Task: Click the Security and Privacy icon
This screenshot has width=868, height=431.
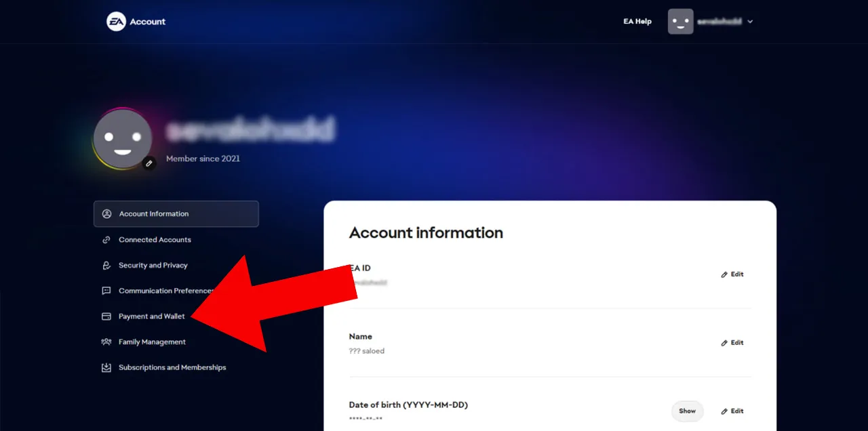Action: (x=106, y=266)
